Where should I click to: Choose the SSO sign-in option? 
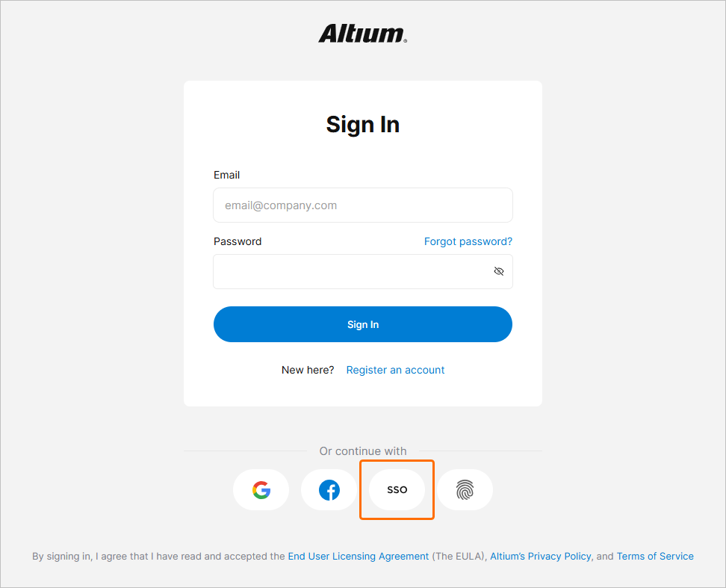coord(397,490)
